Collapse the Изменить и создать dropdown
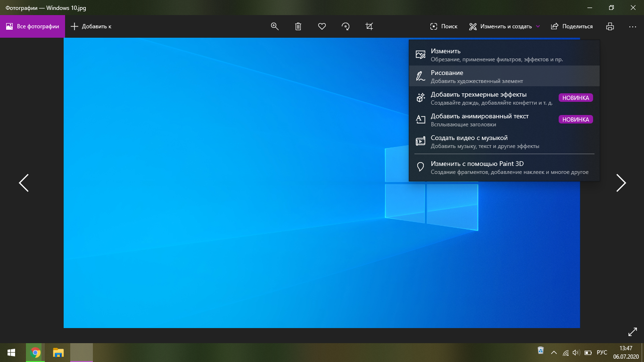Screen dimensions: 644x362 point(504,26)
